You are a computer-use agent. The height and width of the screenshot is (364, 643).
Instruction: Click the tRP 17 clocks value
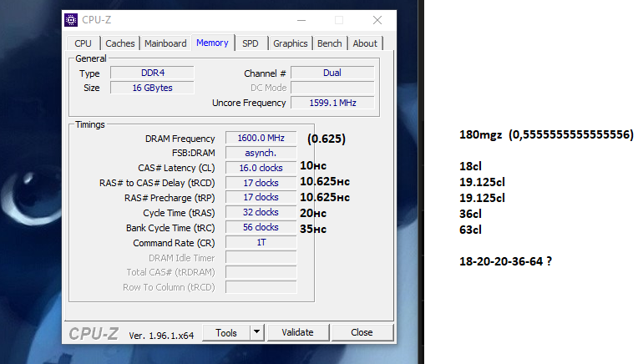pos(261,198)
